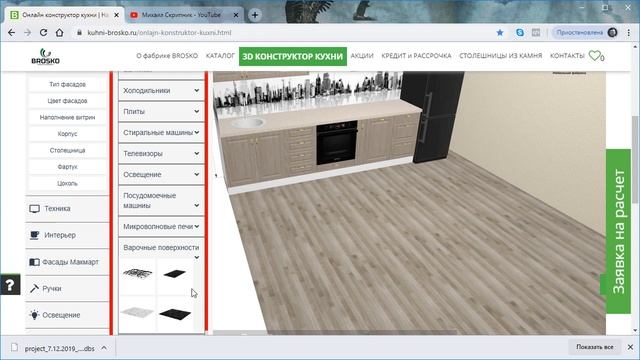Open the Ручки sidebar category
The height and width of the screenshot is (360, 640).
(x=67, y=289)
